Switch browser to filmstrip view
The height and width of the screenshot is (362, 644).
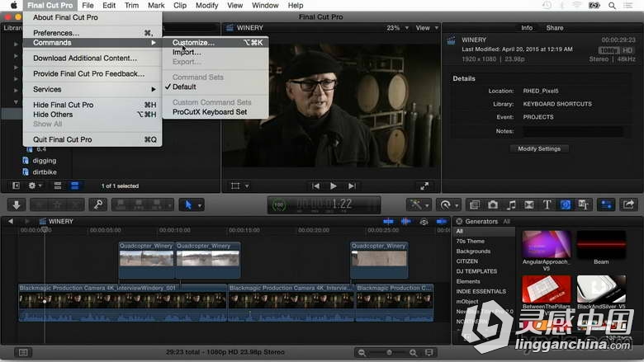click(x=58, y=186)
